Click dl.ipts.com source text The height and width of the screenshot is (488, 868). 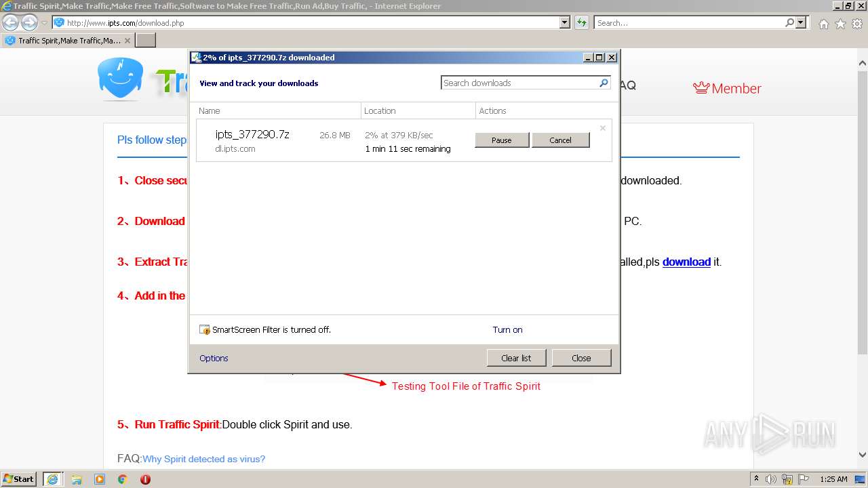click(235, 149)
